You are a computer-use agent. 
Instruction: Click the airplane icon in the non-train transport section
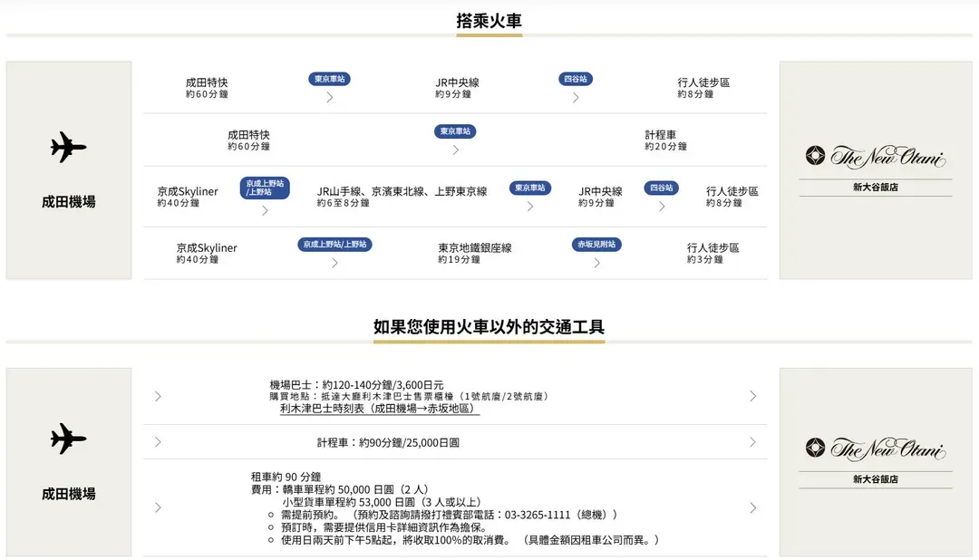pos(68,439)
